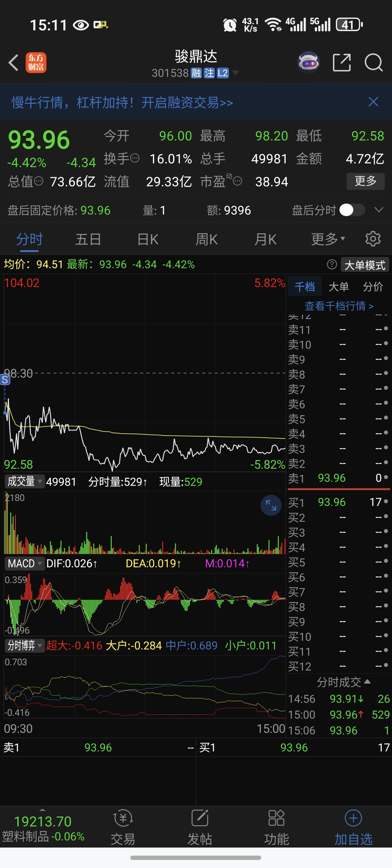
Task: Tap the S marker on the chart
Action: [5, 380]
